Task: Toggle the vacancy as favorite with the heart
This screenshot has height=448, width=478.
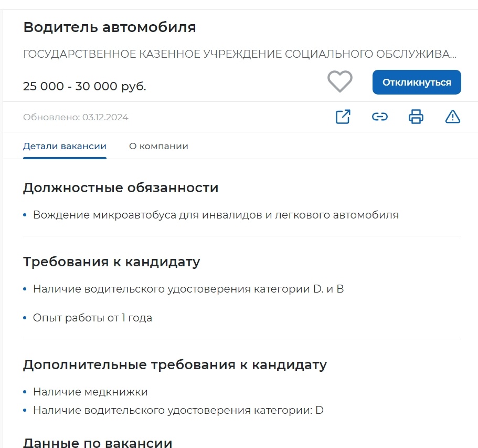Action: [339, 81]
